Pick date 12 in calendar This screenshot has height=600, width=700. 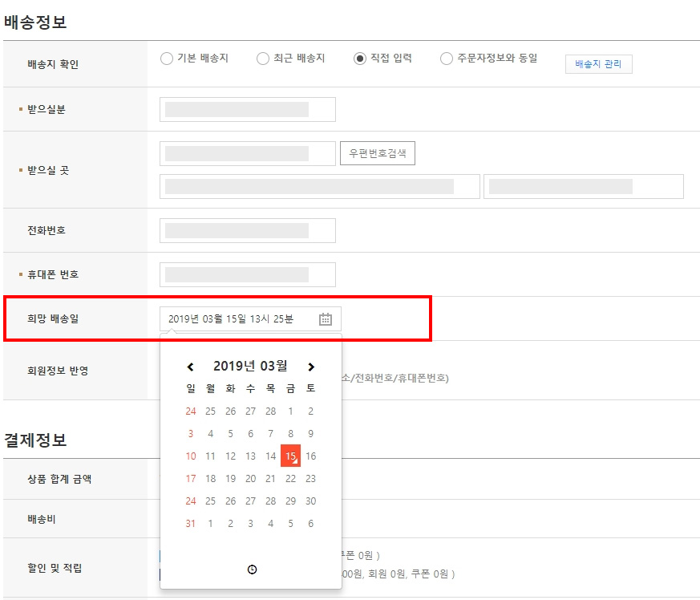[230, 456]
